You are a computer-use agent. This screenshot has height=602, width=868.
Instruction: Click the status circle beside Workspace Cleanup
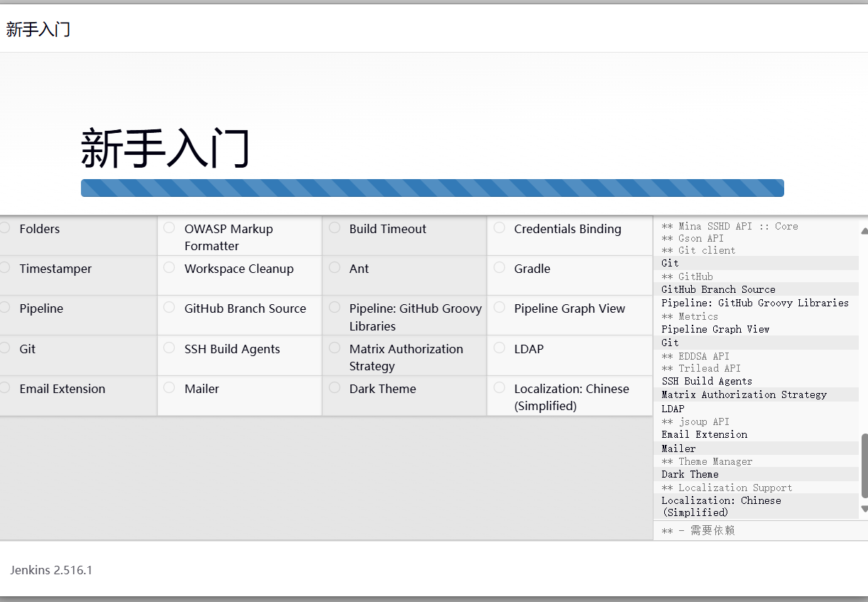click(x=169, y=267)
